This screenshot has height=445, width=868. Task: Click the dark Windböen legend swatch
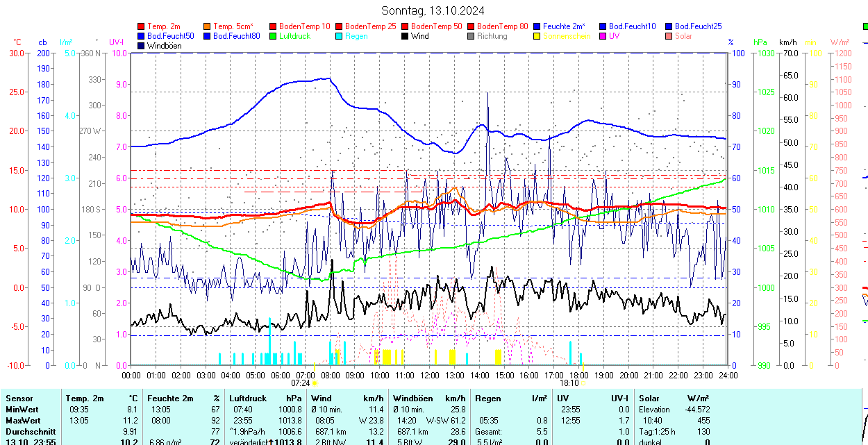pos(142,46)
